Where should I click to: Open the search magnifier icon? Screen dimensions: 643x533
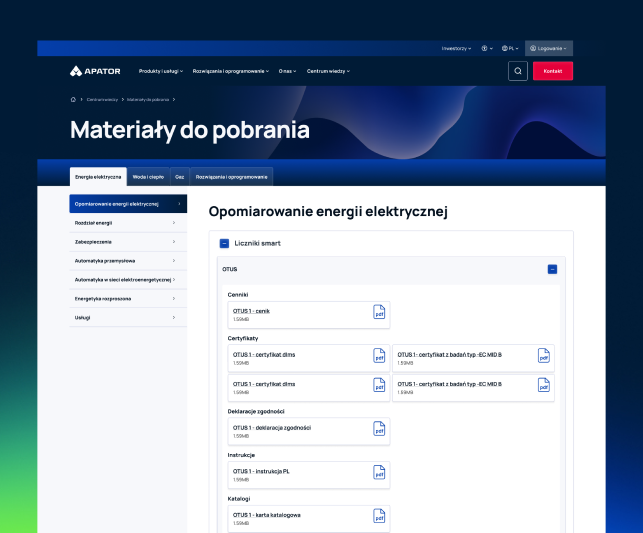click(518, 71)
